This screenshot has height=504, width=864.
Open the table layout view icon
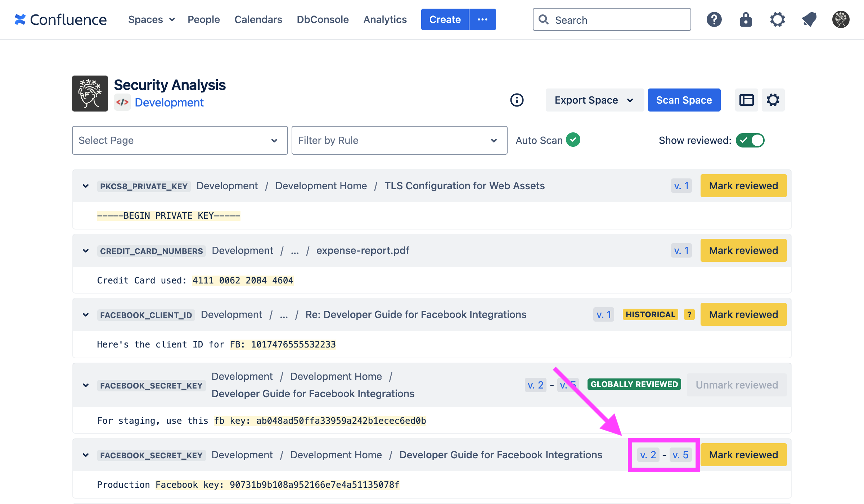click(x=746, y=100)
